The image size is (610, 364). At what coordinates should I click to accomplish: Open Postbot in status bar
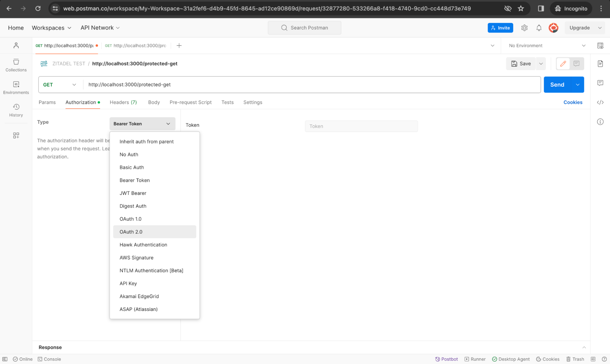coord(446,359)
